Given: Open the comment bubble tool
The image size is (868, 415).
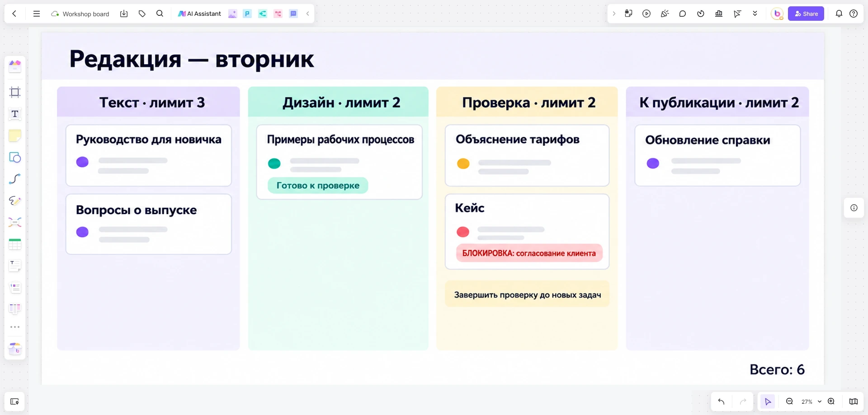Looking at the screenshot, I should (683, 14).
